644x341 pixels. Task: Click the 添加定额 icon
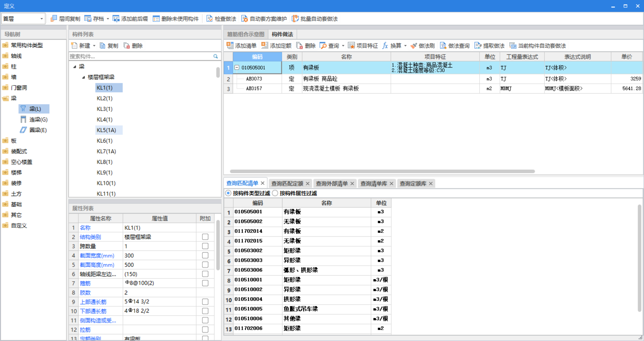click(265, 45)
